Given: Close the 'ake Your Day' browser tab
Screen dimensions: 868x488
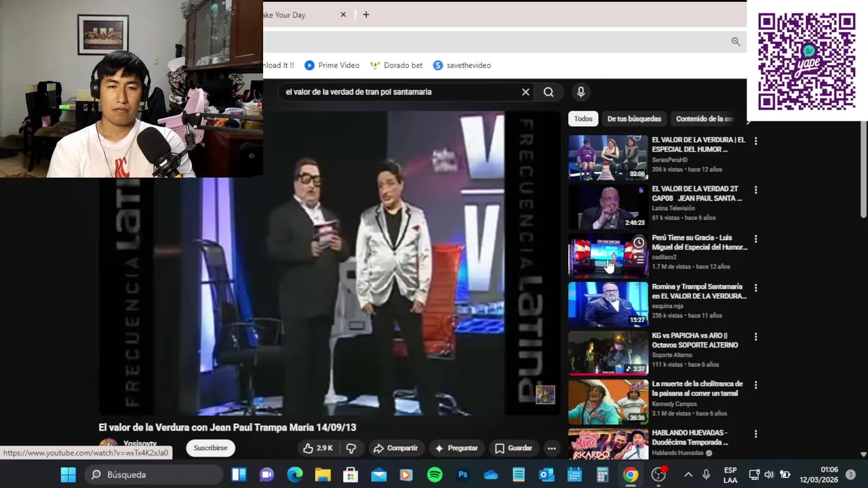Looking at the screenshot, I should click(x=343, y=14).
